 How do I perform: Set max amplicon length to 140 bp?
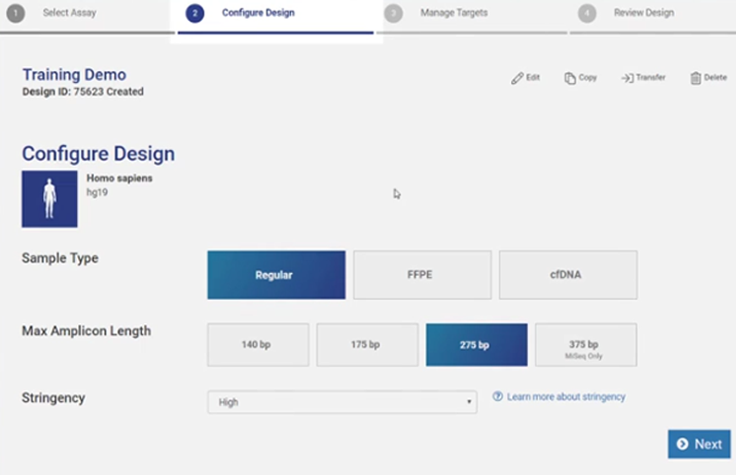[258, 345]
